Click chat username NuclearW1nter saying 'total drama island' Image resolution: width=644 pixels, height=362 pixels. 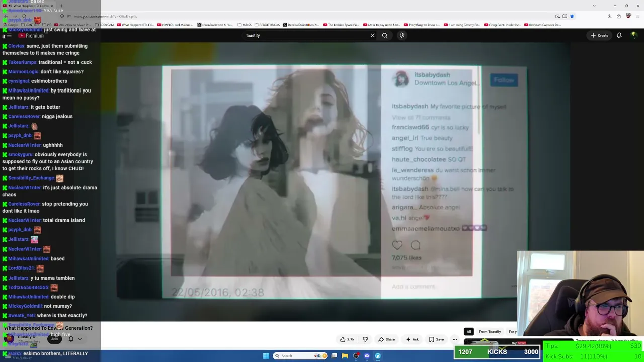(24, 220)
